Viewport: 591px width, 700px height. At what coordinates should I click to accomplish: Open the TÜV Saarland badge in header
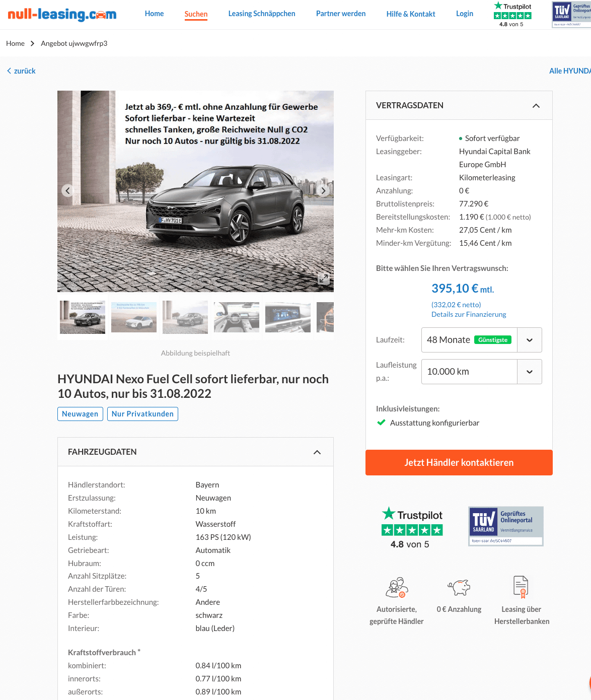571,15
